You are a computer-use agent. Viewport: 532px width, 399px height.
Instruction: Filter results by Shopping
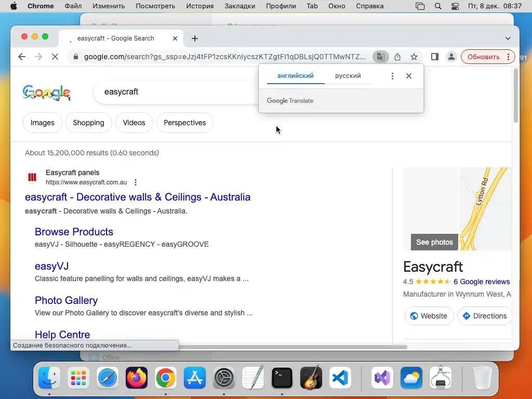point(88,123)
